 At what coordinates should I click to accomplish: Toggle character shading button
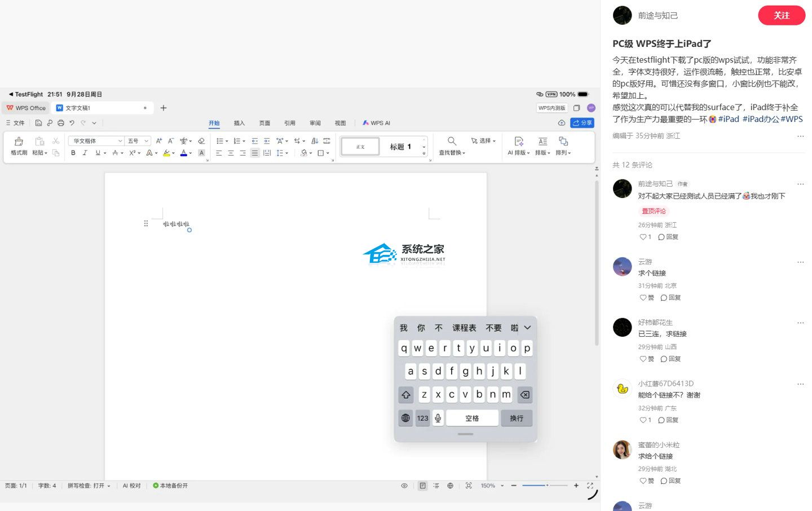coord(201,153)
